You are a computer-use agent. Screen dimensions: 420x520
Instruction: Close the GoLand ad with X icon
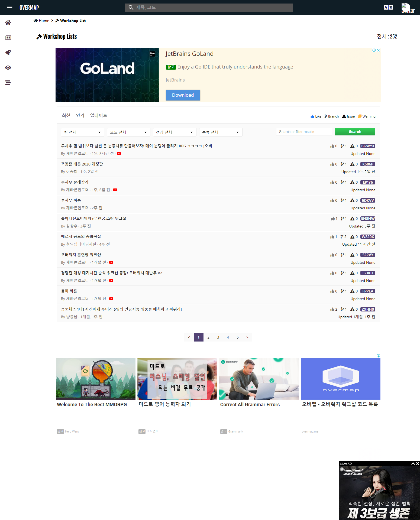pos(379,50)
